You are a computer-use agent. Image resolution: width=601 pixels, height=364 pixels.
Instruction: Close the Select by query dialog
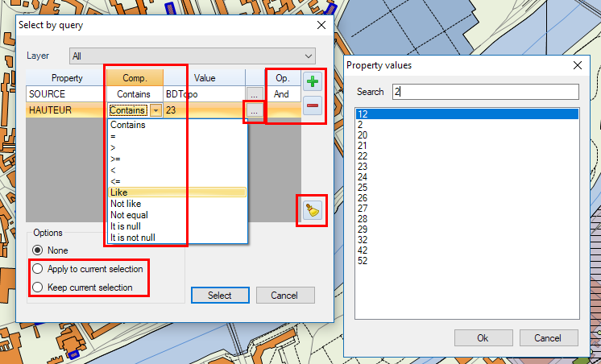point(321,25)
